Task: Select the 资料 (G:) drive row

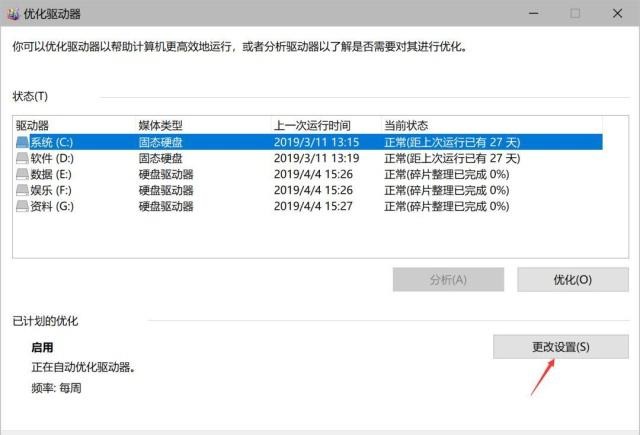Action: tap(309, 206)
